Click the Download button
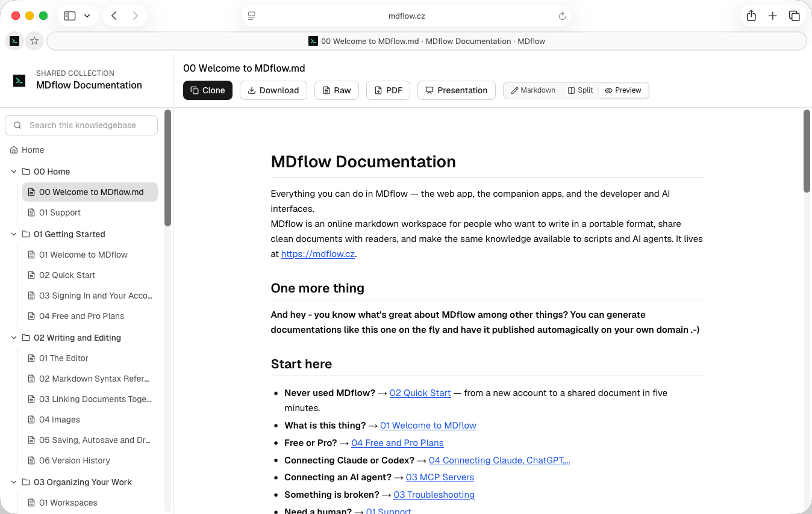The width and height of the screenshot is (812, 514). click(273, 90)
